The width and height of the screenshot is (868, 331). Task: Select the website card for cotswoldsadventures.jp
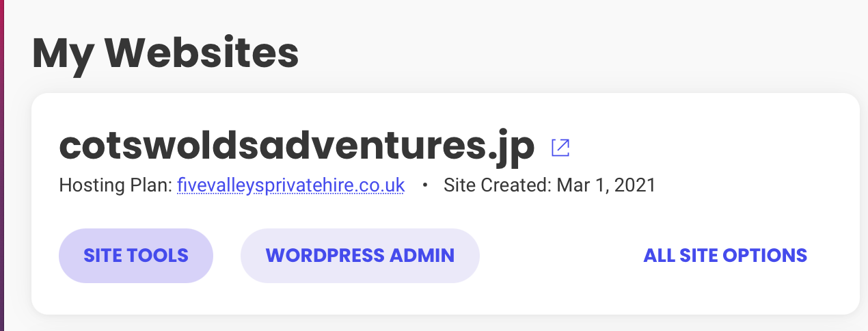(446, 204)
